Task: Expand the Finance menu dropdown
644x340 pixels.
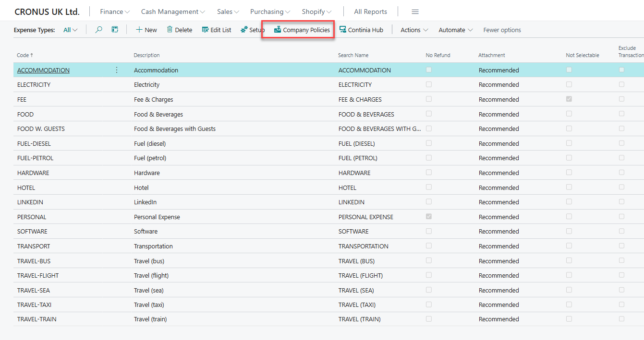Action: [115, 12]
